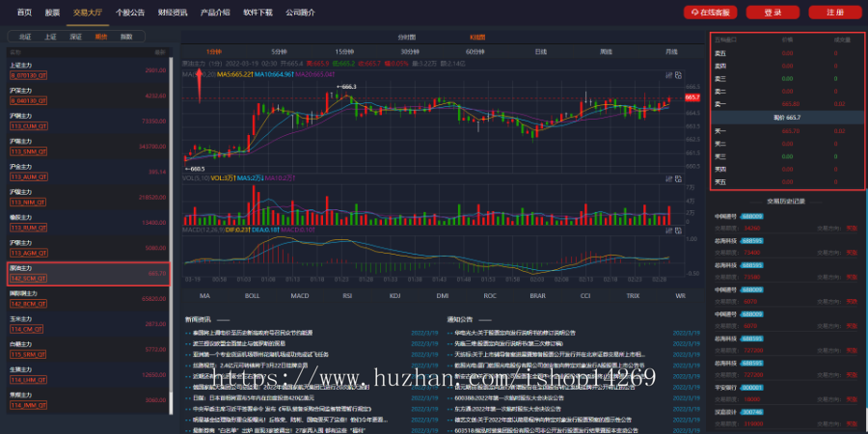Select contract 113_AUM_QT in list
868x434 pixels.
28,176
